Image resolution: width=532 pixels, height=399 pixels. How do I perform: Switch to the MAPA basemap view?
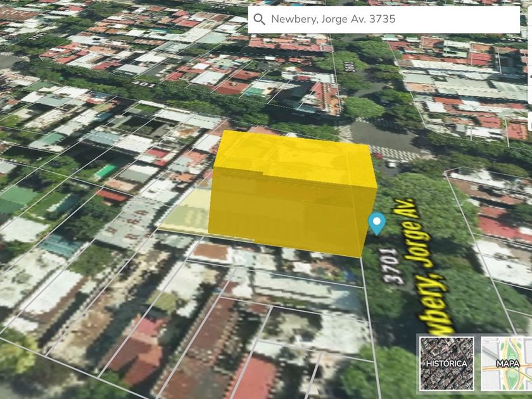pyautogui.click(x=506, y=363)
